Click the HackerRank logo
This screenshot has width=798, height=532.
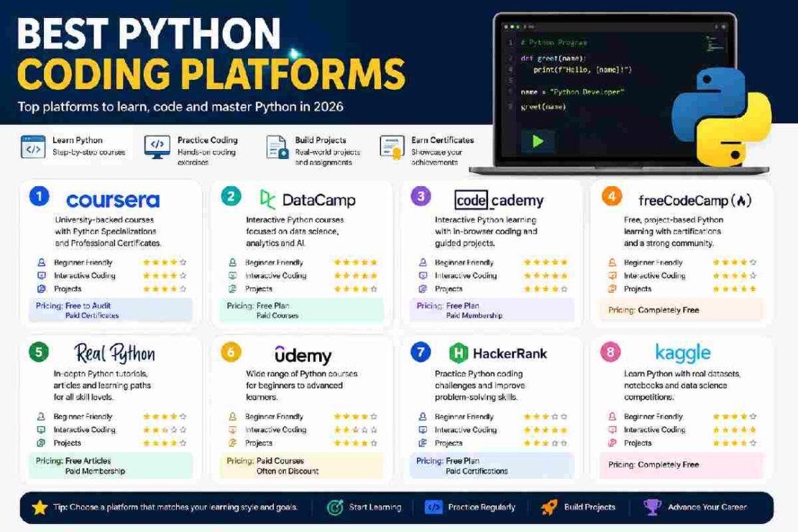click(497, 353)
